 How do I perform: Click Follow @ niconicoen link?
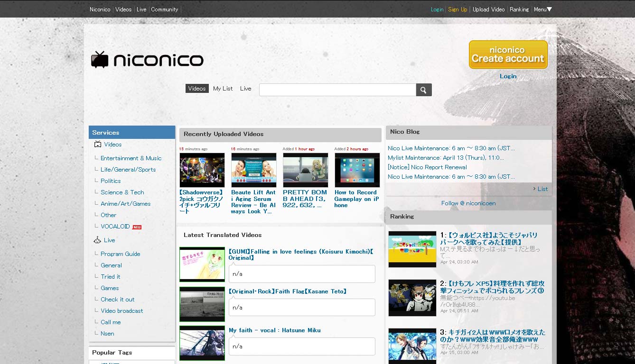[x=468, y=203]
